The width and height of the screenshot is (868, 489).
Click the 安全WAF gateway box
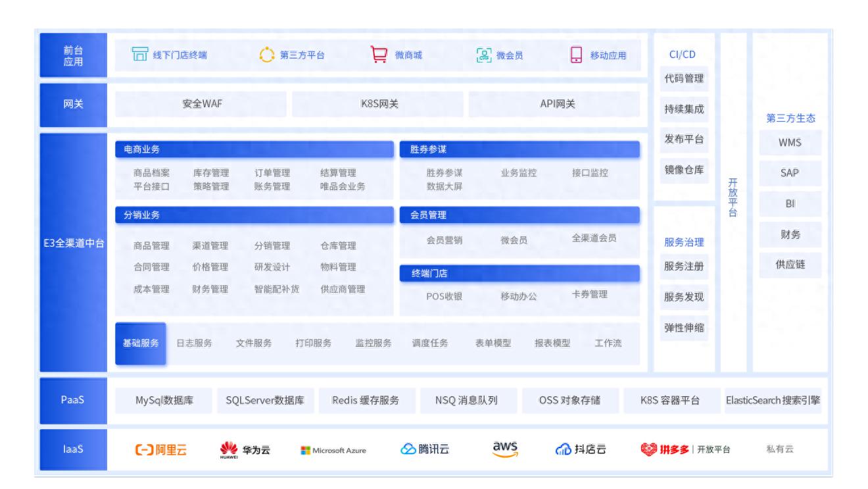point(201,104)
